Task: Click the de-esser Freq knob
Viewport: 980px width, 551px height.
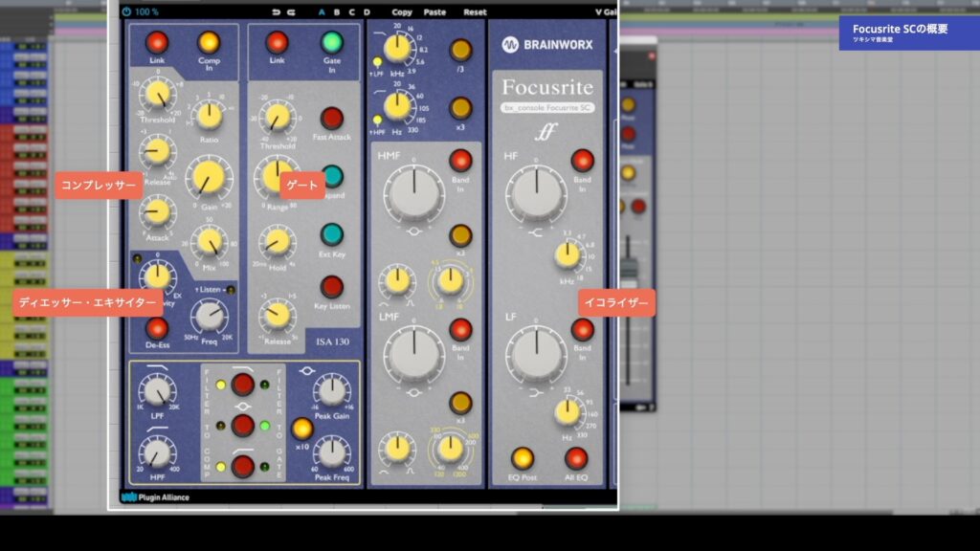Action: coord(210,316)
